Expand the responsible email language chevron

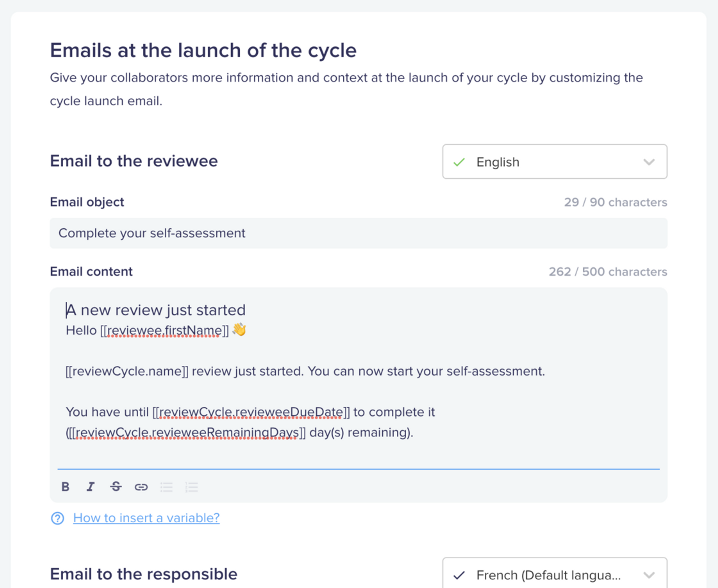649,575
